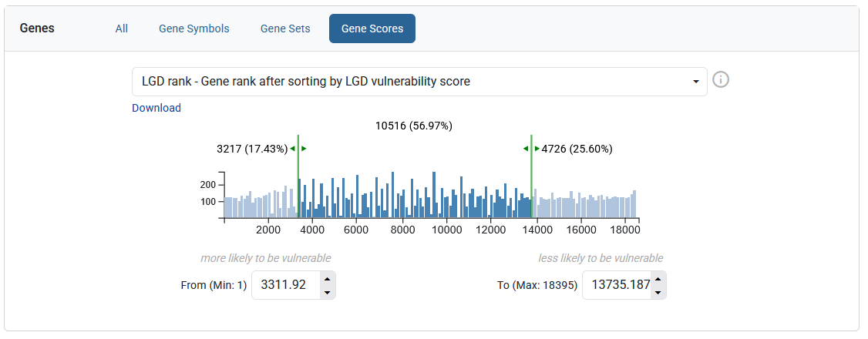The width and height of the screenshot is (868, 339).
Task: Click the 4726 (25.60%) right count label
Action: tap(577, 149)
